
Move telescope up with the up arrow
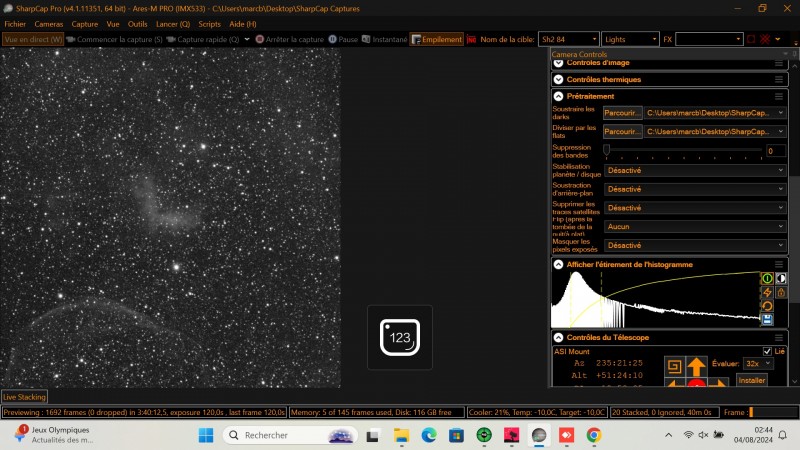click(x=696, y=366)
